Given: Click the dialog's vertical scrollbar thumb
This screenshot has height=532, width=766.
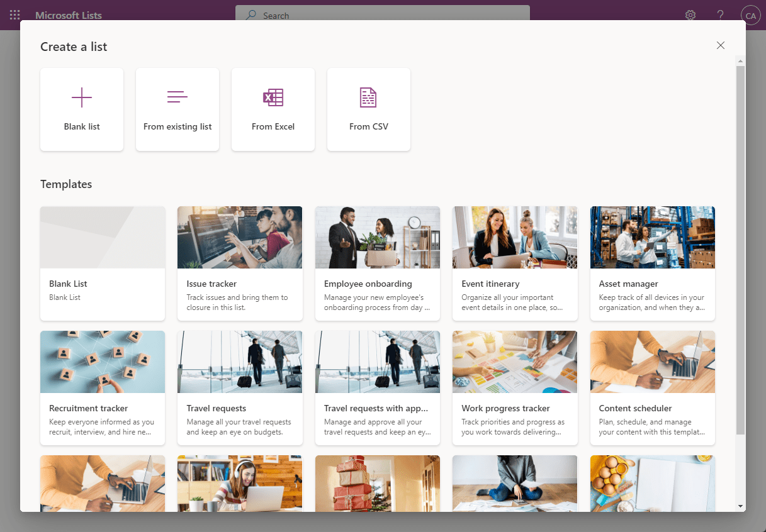Looking at the screenshot, I should tap(740, 250).
